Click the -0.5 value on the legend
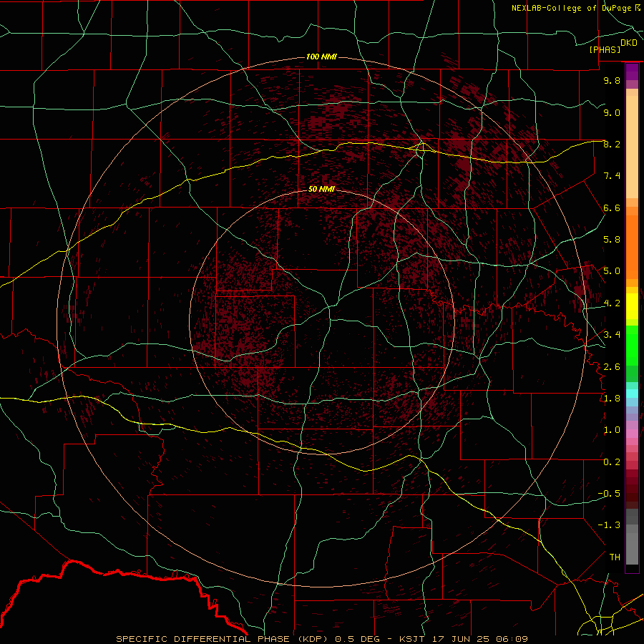 click(609, 494)
